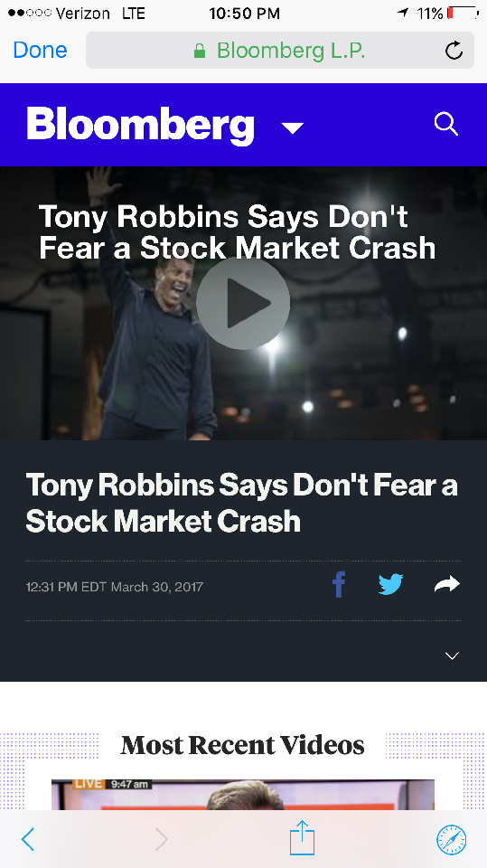Screen dimensions: 487x868
Task: Share article on Twitter
Action: coord(390,585)
